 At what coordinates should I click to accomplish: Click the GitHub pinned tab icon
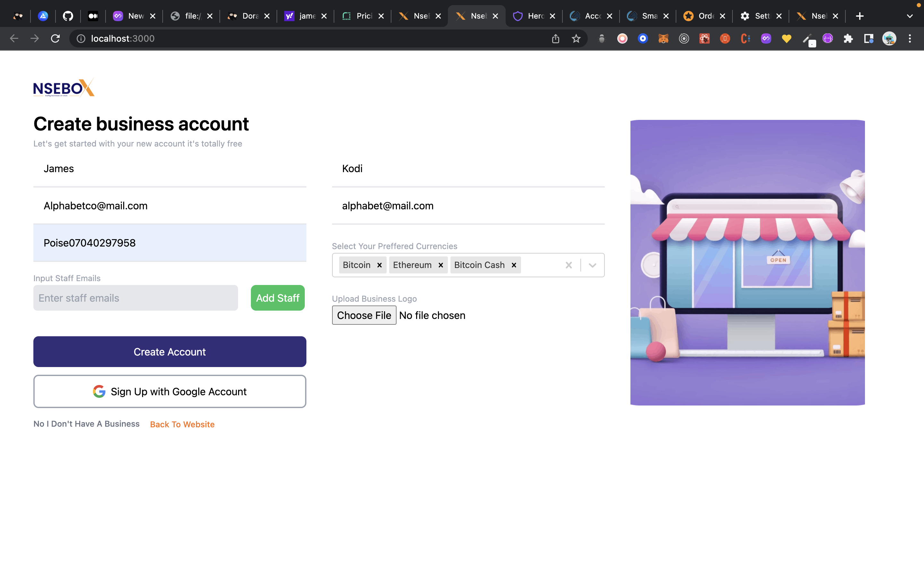(x=68, y=16)
